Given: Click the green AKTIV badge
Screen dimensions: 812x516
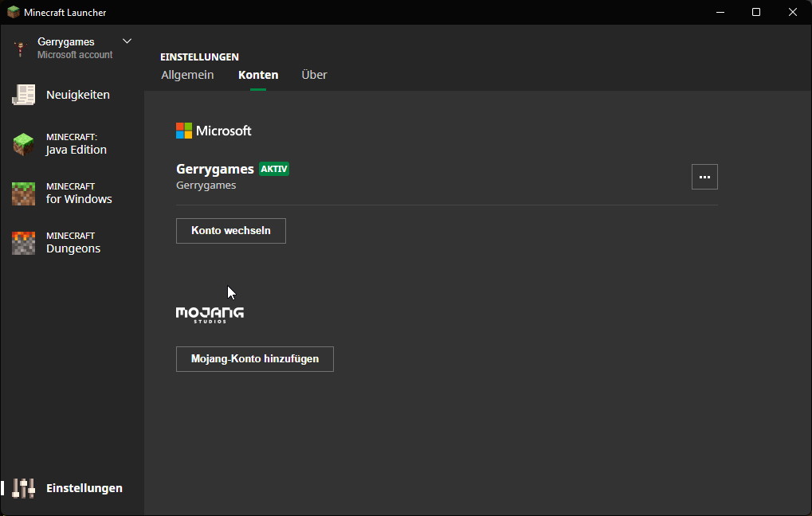Looking at the screenshot, I should [x=274, y=169].
